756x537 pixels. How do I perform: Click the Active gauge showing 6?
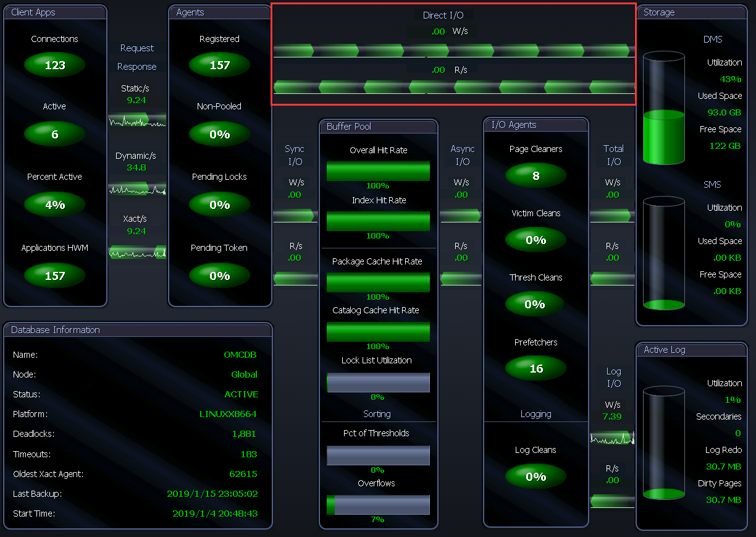click(55, 134)
